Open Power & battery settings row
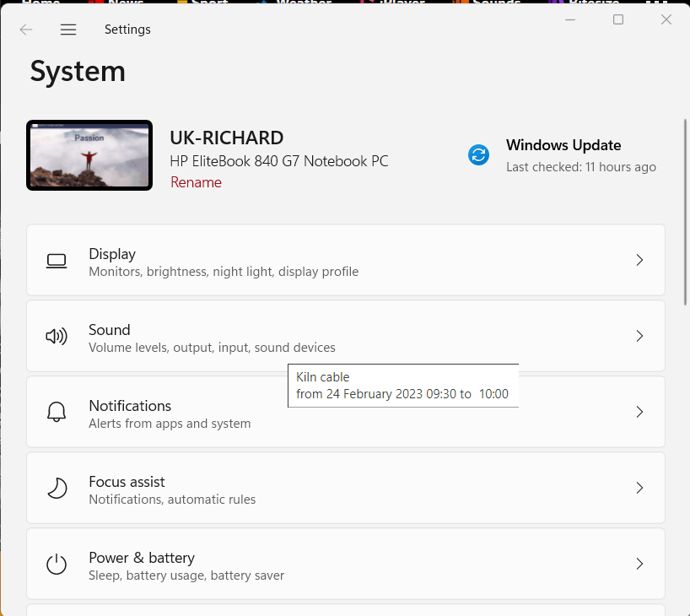690x616 pixels. tap(346, 564)
